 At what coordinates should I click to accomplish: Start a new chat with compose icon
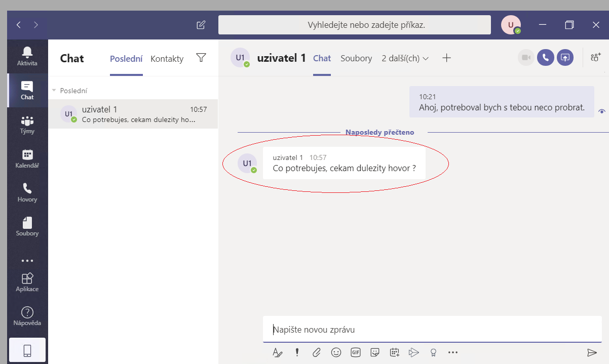(201, 24)
